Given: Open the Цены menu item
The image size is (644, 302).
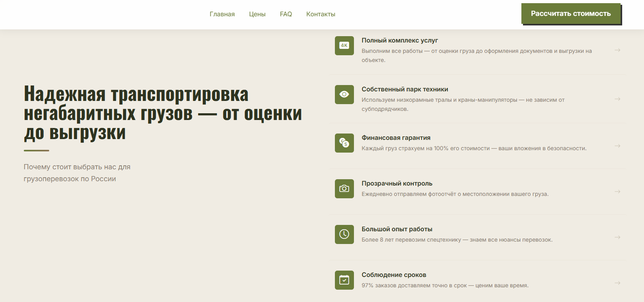Looking at the screenshot, I should click(x=257, y=14).
